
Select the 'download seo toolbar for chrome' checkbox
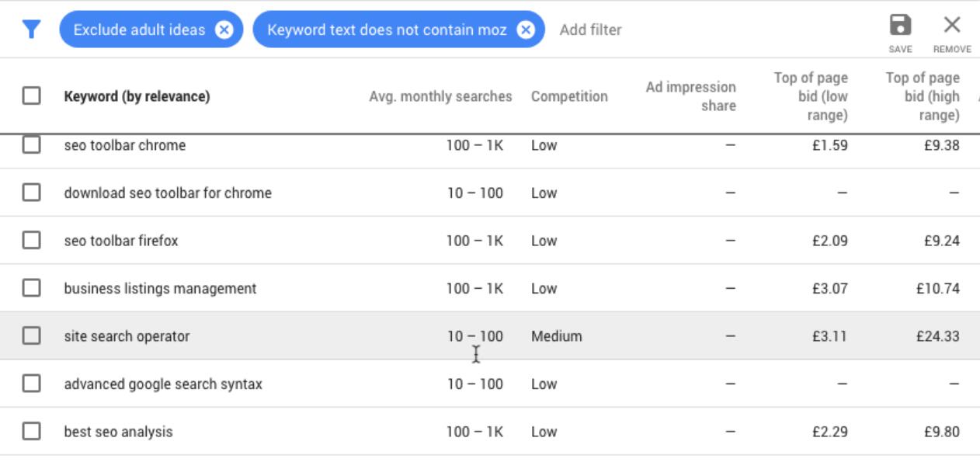tap(31, 193)
